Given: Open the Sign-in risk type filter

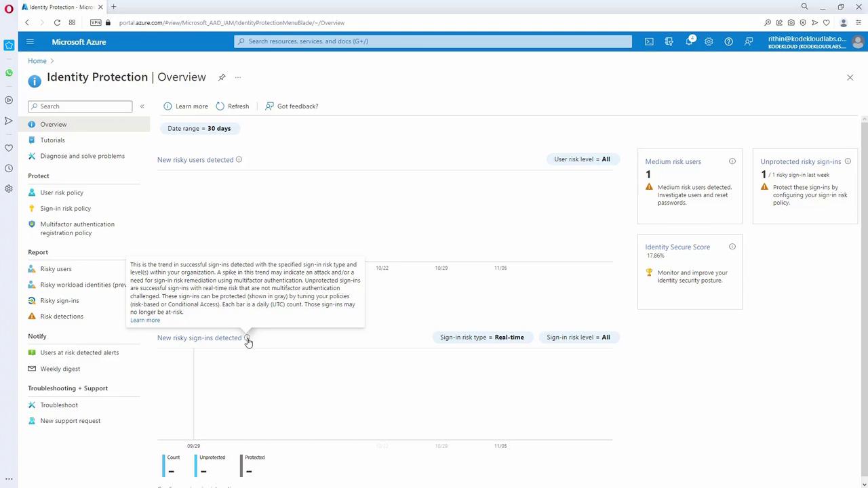Looking at the screenshot, I should [x=482, y=338].
